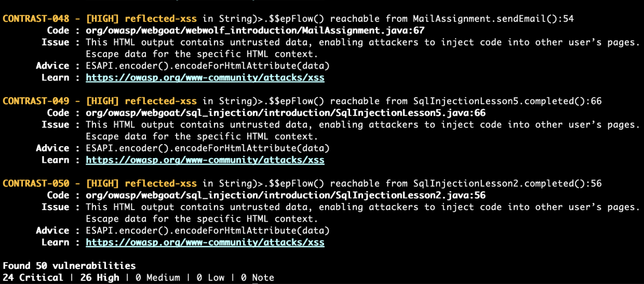
Task: Click the SqlInjectionLesson2.java:56 code path
Action: coord(285,196)
